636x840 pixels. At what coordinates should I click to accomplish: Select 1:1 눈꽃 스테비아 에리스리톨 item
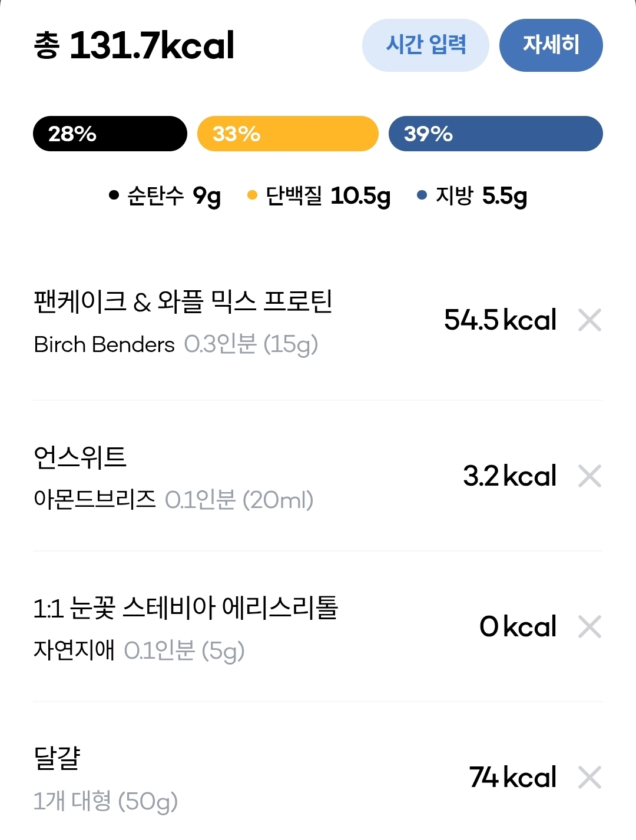(185, 608)
